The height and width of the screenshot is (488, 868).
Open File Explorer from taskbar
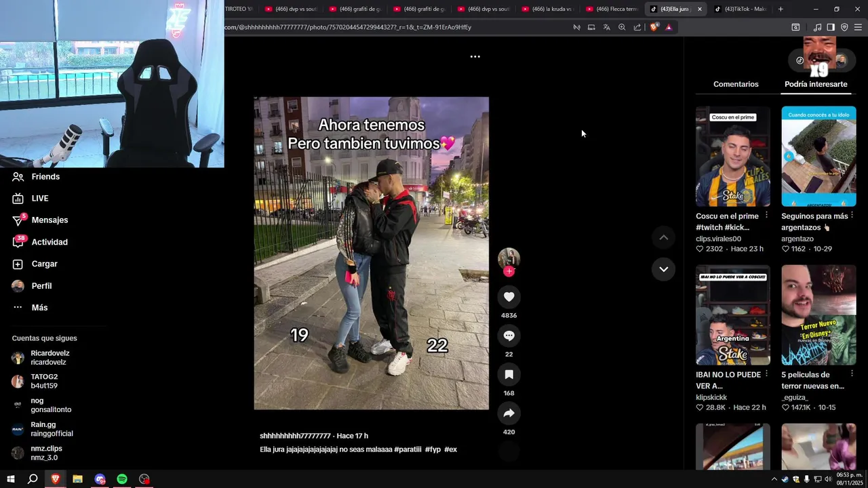click(77, 479)
